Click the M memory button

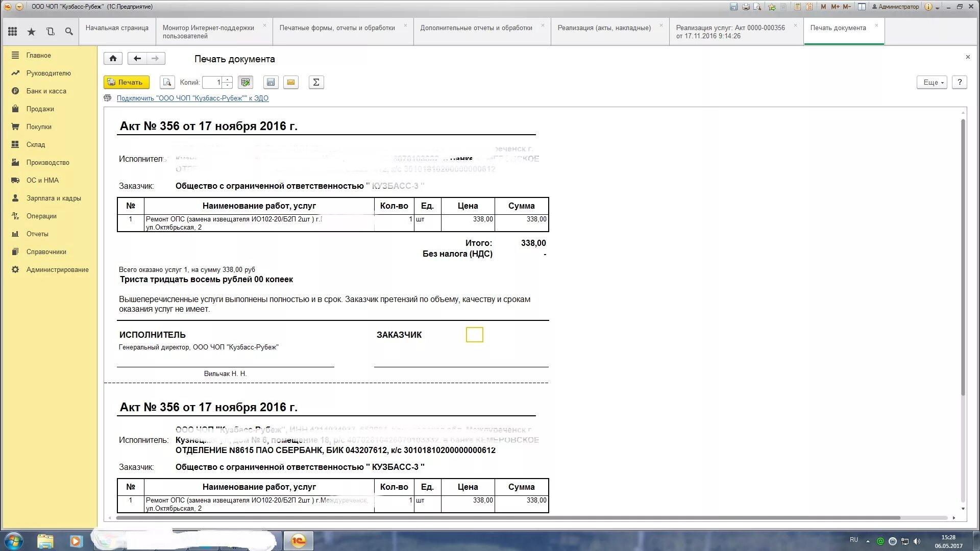[823, 7]
